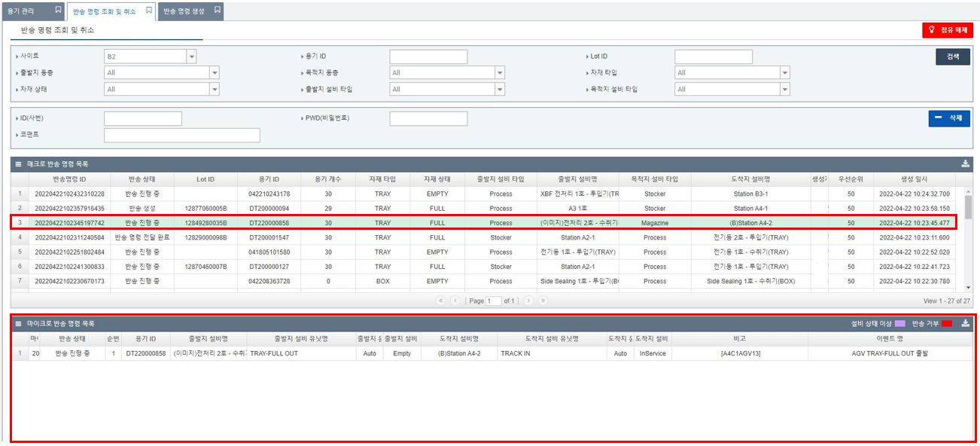Click hamburger icon of 마이크로 반송 명령 목록
Screen dimensions: 980x446
(18, 323)
